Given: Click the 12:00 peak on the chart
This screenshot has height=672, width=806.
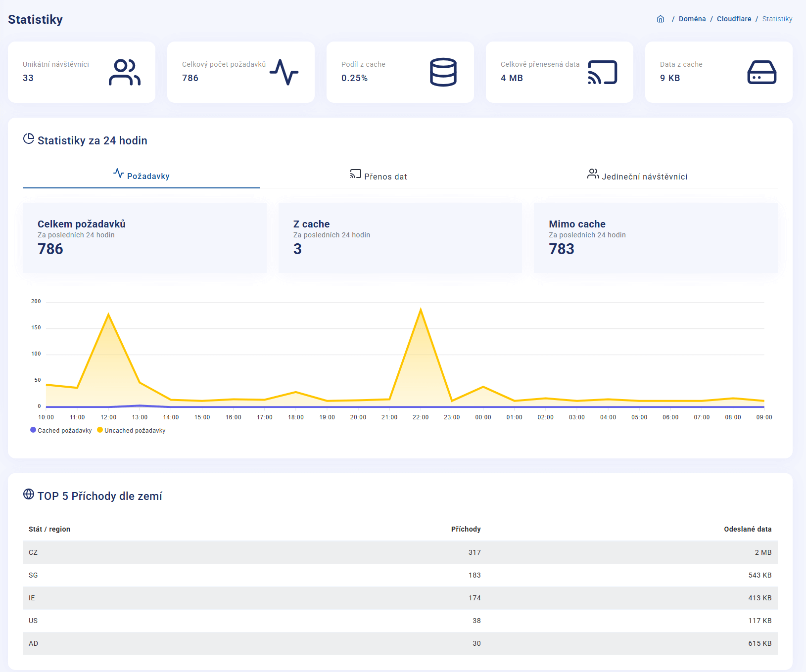Looking at the screenshot, I should 108,315.
